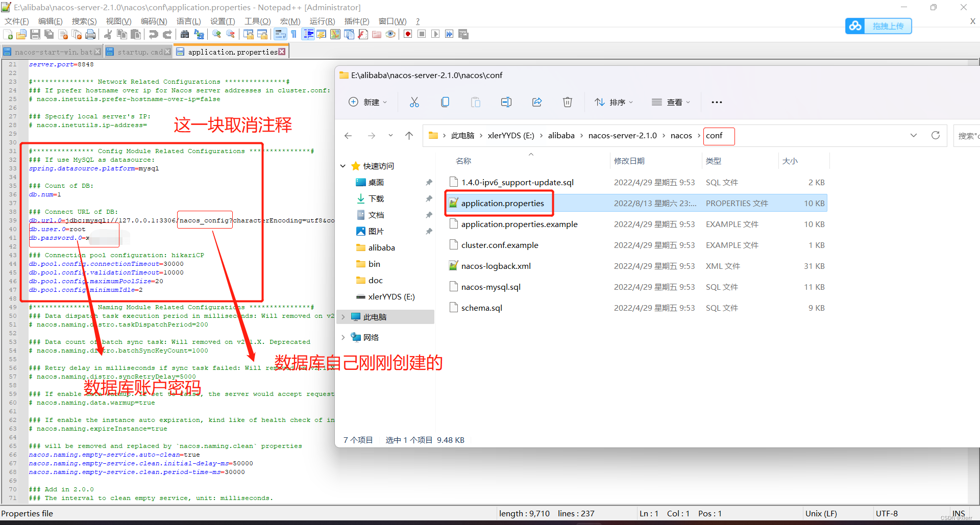Click the Save icon in Notepad++ toolbar
980x525 pixels.
pyautogui.click(x=35, y=34)
